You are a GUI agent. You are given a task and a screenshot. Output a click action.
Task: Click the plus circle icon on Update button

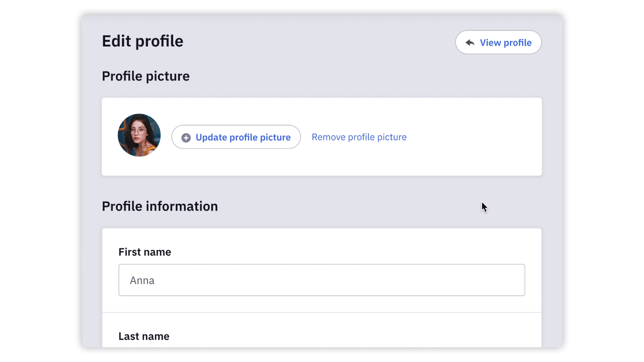pyautogui.click(x=186, y=138)
